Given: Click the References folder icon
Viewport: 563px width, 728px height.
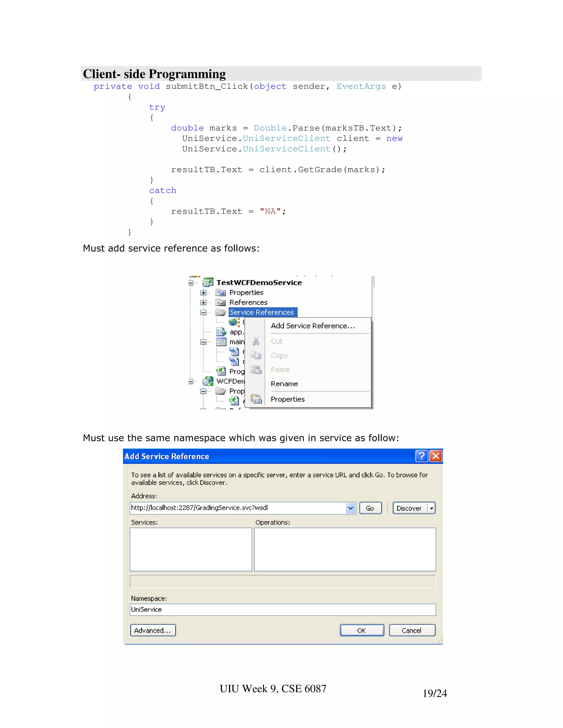Looking at the screenshot, I should tap(220, 303).
